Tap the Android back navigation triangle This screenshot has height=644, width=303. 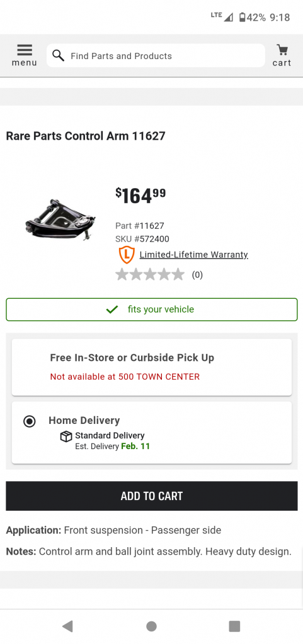tap(67, 626)
